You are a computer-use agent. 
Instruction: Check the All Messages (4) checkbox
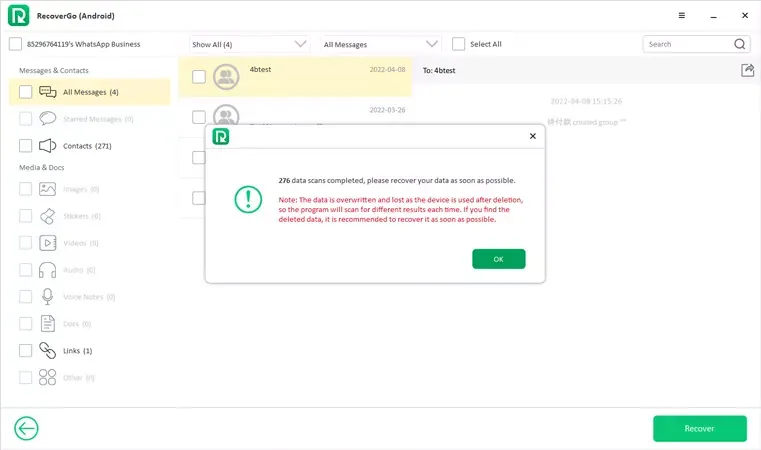pyautogui.click(x=25, y=92)
